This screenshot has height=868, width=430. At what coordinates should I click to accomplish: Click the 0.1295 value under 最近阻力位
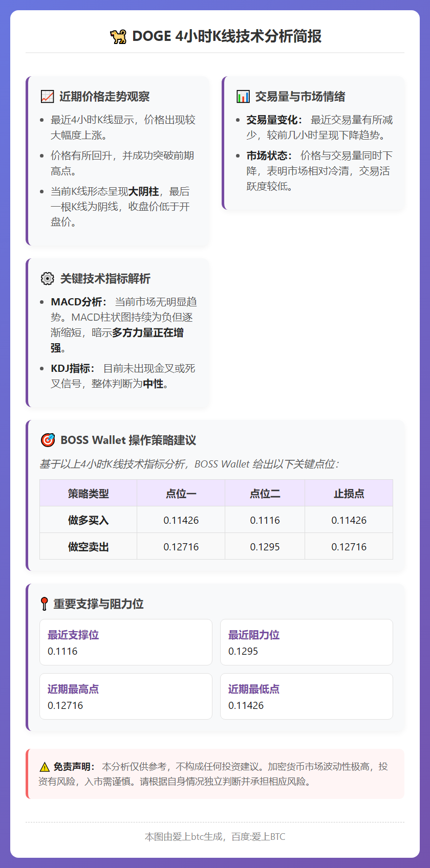point(243,651)
